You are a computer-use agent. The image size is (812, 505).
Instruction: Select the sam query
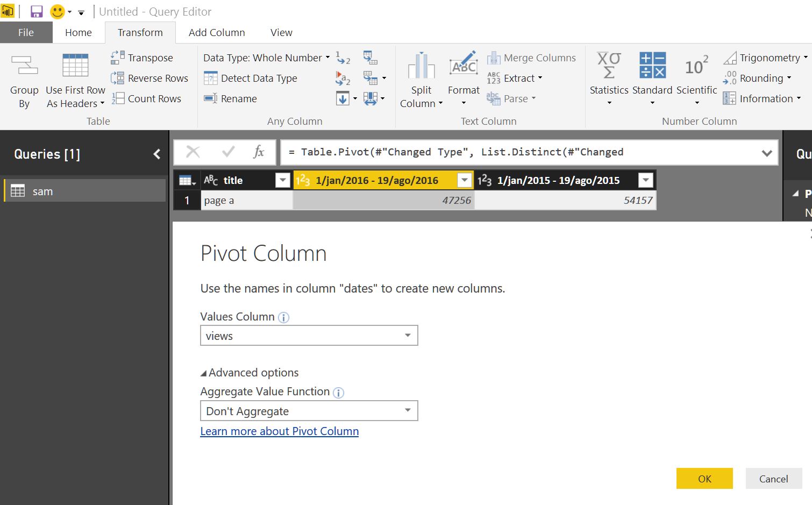click(85, 191)
